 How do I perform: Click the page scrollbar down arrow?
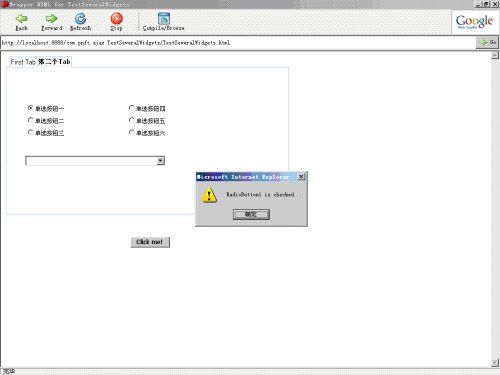point(495,363)
